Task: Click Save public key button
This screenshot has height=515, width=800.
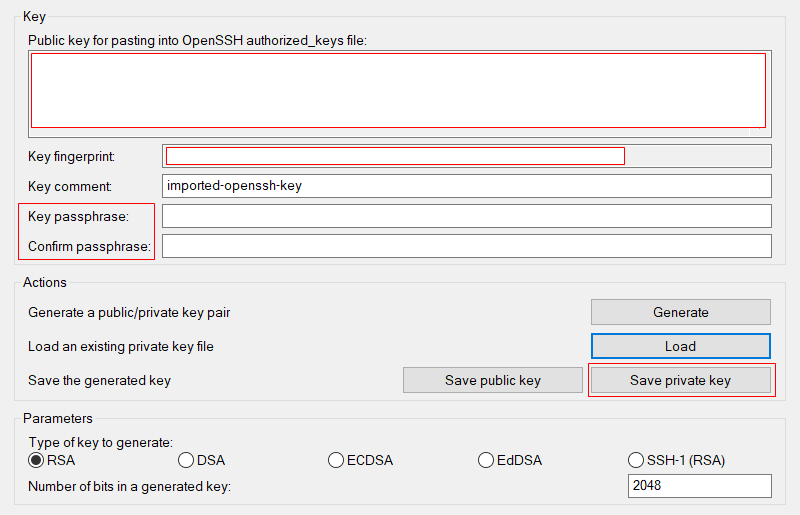Action: pos(492,380)
